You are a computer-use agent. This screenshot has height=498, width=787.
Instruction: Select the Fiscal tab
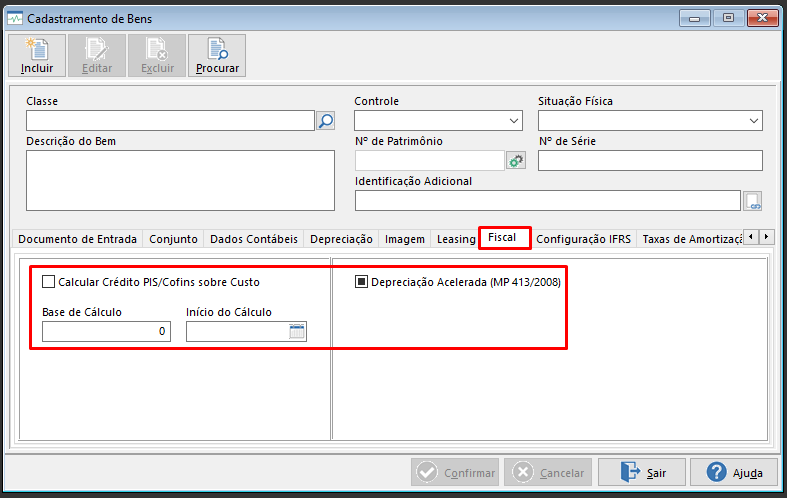coord(503,237)
